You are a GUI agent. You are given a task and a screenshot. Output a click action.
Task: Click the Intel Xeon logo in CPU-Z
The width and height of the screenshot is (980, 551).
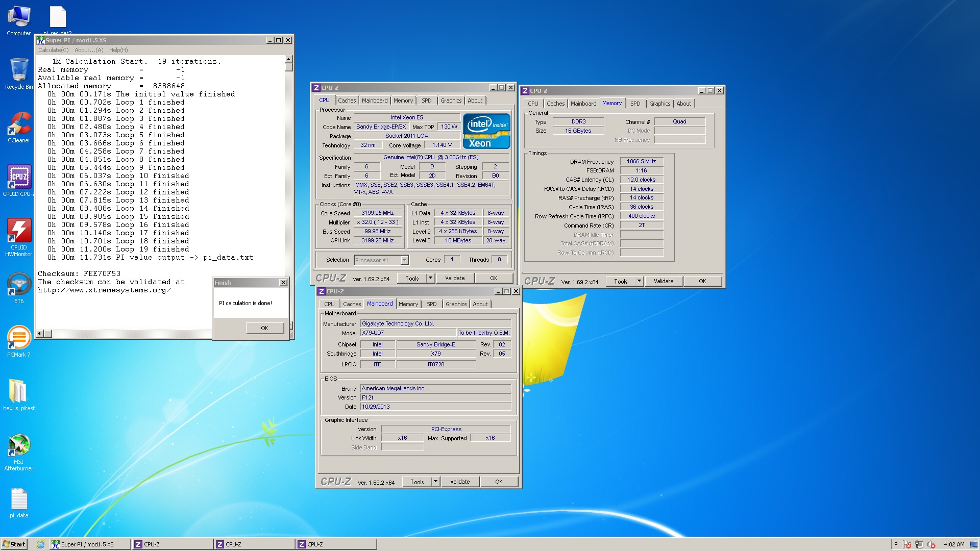(x=486, y=131)
